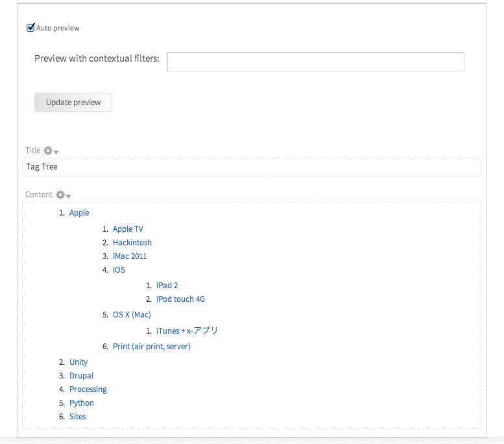Open the iPod touch 4G link
Image resolution: width=504 pixels, height=444 pixels.
(x=180, y=299)
